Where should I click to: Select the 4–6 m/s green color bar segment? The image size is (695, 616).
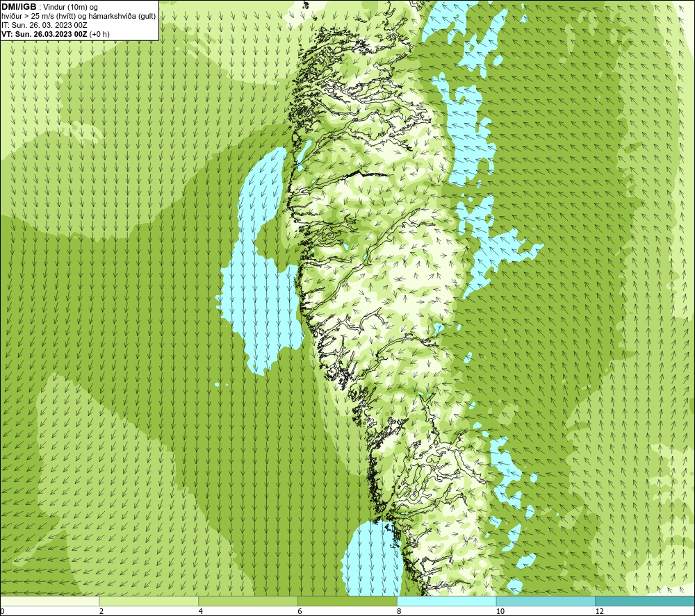tap(248, 601)
